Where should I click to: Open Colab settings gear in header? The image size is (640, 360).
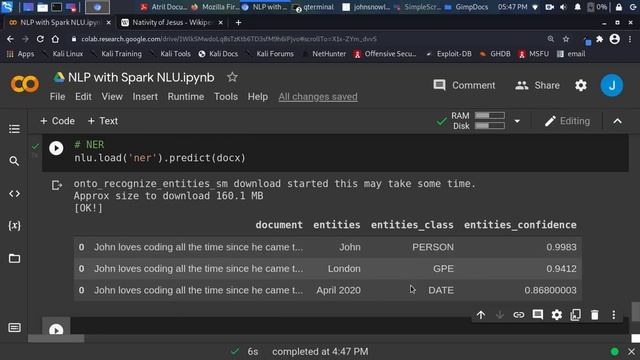click(x=581, y=85)
